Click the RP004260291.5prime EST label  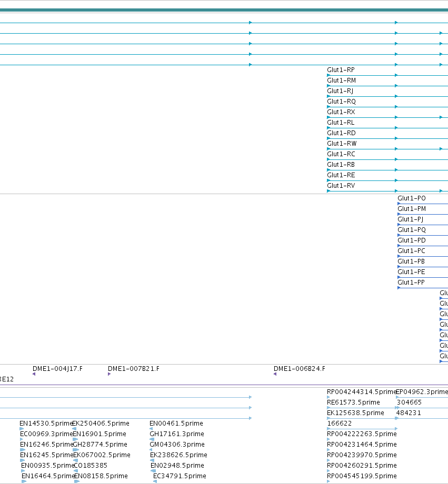(x=362, y=465)
